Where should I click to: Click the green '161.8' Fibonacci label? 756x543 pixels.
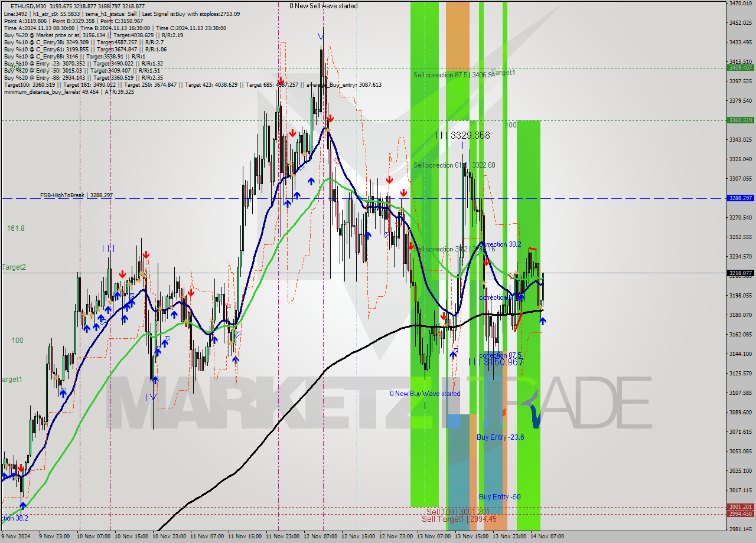[15, 228]
